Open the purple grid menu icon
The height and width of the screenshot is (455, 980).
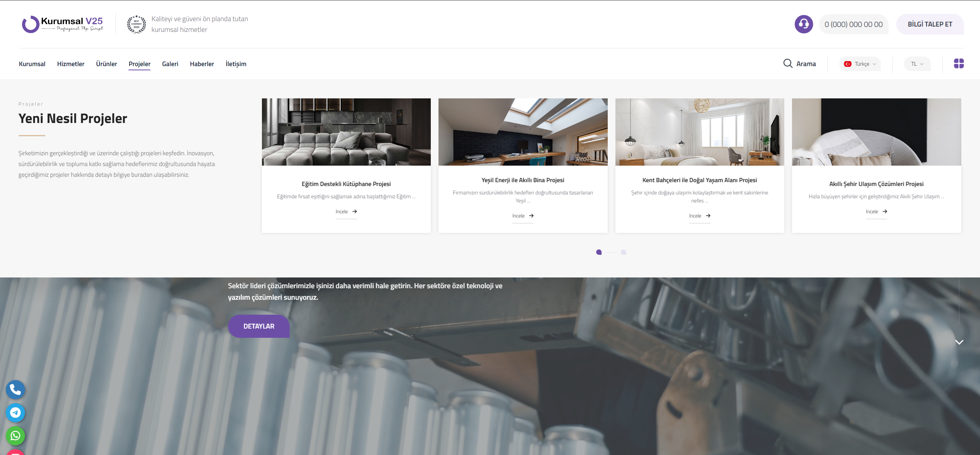click(958, 63)
